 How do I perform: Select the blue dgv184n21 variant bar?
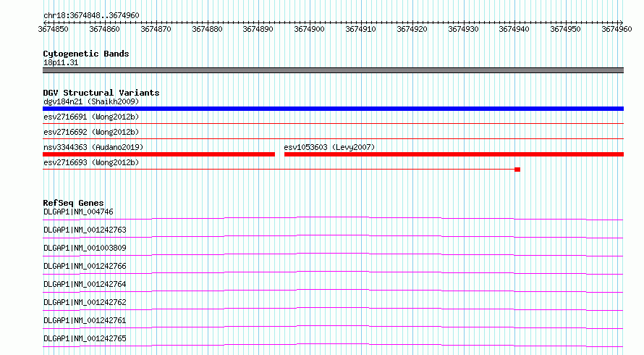tap(333, 109)
